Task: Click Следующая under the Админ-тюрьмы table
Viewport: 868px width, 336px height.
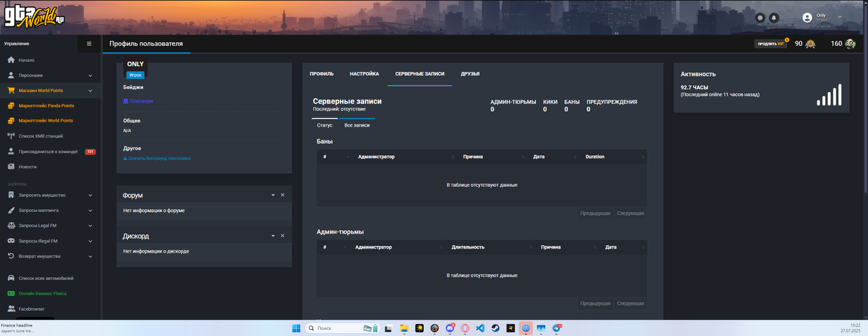Action: [x=630, y=303]
